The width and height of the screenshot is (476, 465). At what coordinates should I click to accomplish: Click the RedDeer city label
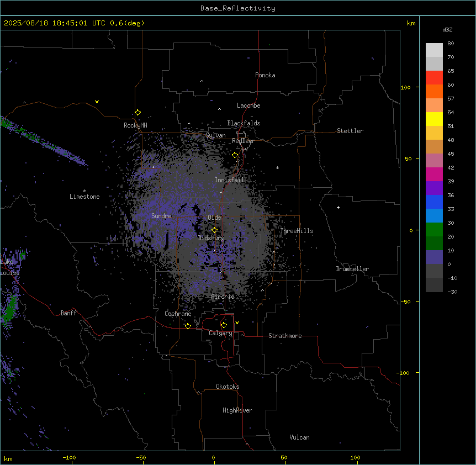pyautogui.click(x=243, y=141)
